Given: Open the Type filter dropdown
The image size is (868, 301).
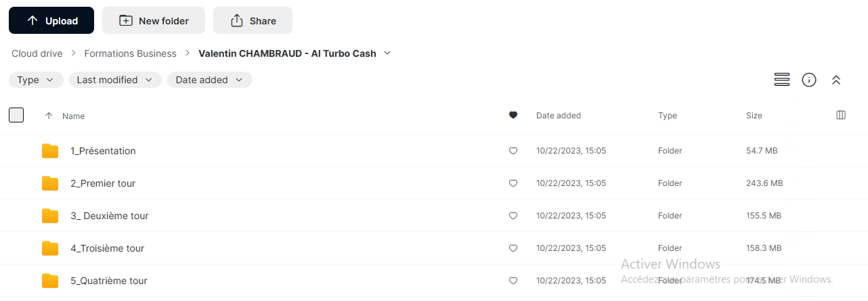Looking at the screenshot, I should pos(36,80).
